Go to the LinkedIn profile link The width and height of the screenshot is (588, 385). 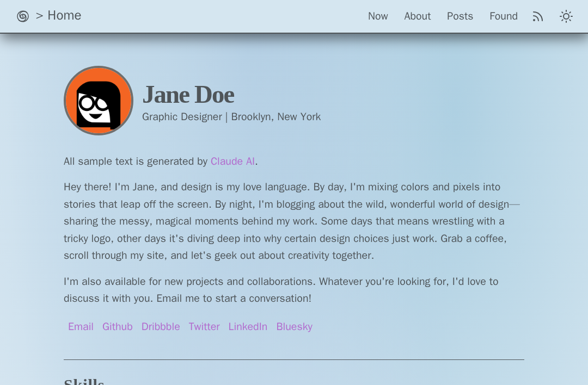tap(248, 327)
